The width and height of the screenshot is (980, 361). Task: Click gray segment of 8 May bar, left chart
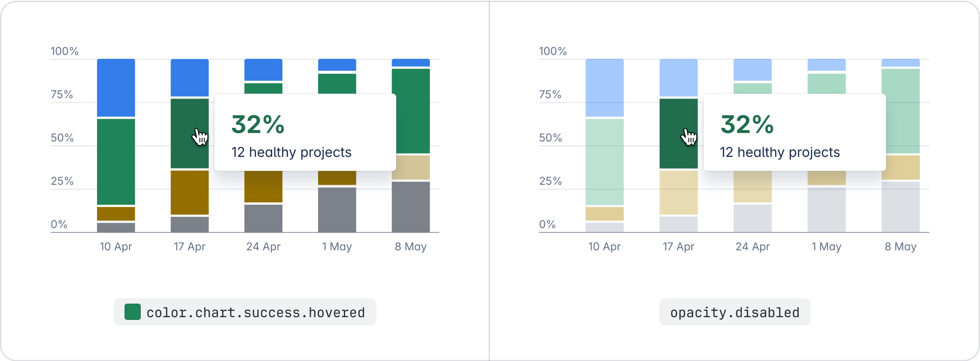(x=411, y=207)
